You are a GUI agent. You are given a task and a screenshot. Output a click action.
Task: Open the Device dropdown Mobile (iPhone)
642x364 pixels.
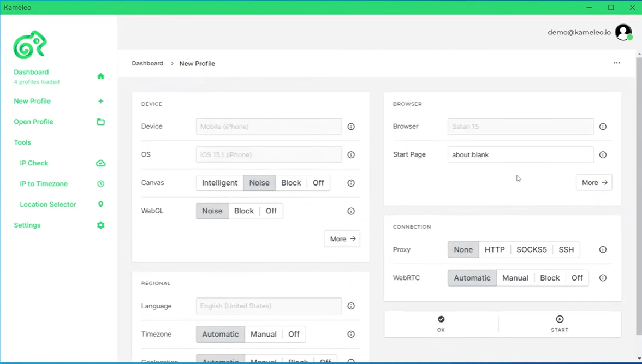[x=269, y=127]
